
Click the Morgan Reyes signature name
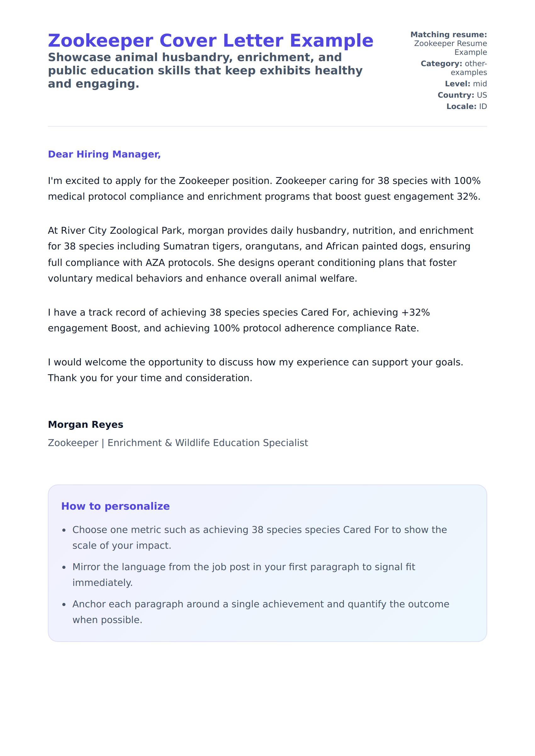pyautogui.click(x=86, y=424)
